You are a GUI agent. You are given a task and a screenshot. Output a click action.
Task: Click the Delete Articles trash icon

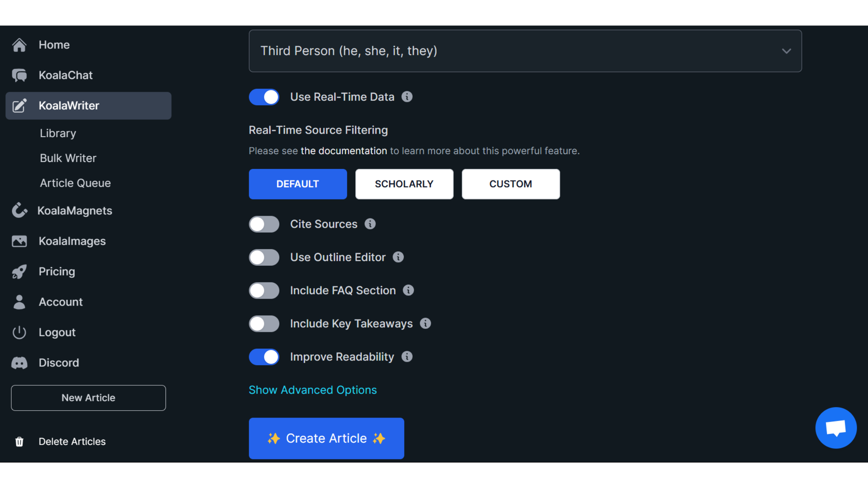[x=19, y=442]
